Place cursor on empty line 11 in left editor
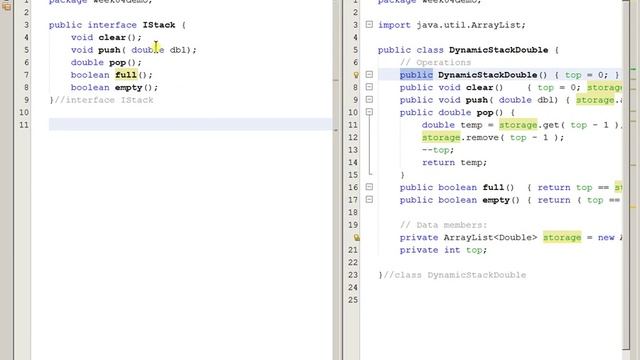The height and width of the screenshot is (360, 640). tap(190, 124)
